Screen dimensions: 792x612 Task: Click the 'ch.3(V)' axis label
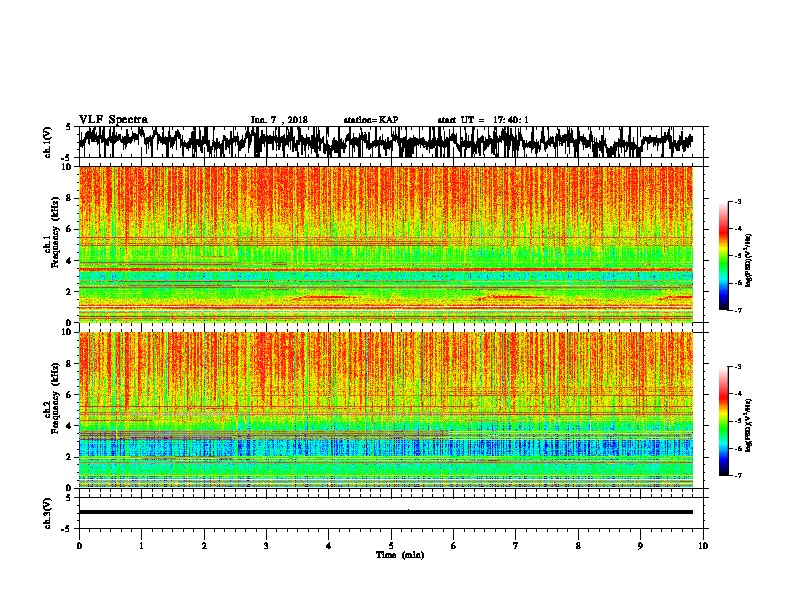click(x=47, y=513)
